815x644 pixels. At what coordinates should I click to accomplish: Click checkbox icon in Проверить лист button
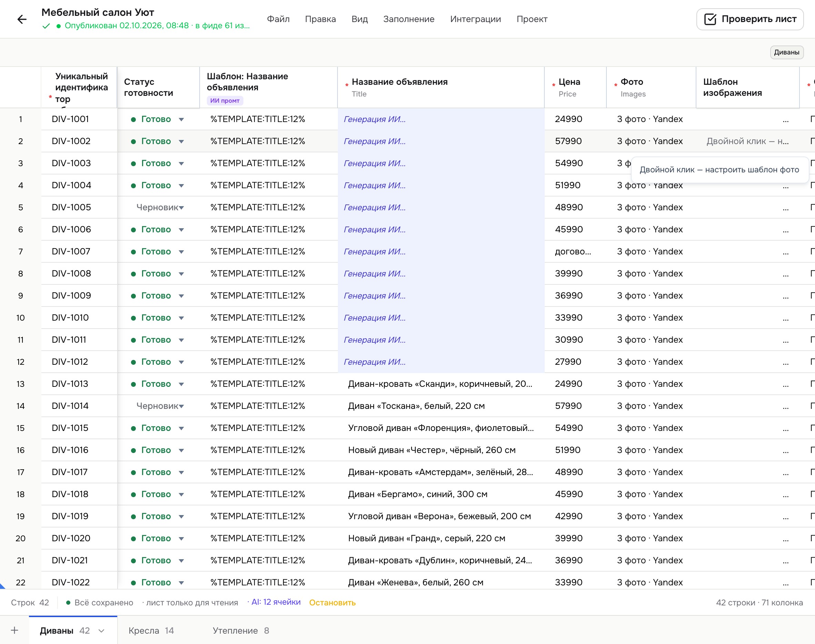point(710,19)
